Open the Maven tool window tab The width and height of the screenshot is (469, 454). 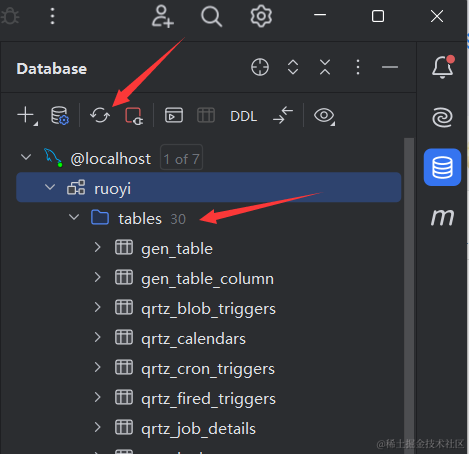coord(442,217)
